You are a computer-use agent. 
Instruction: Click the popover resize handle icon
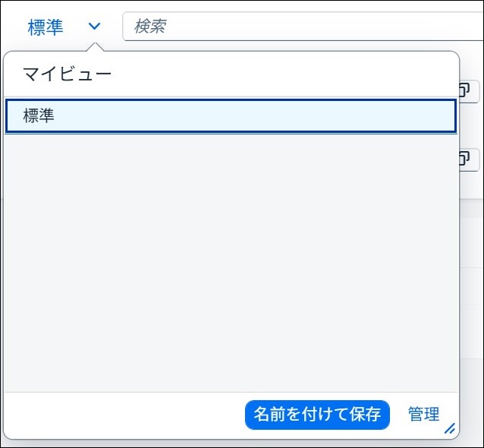450,428
